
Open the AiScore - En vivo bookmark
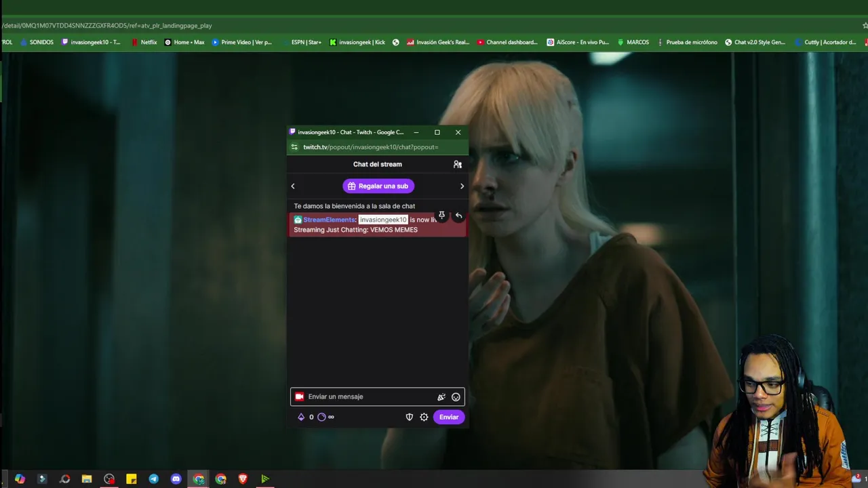point(578,42)
